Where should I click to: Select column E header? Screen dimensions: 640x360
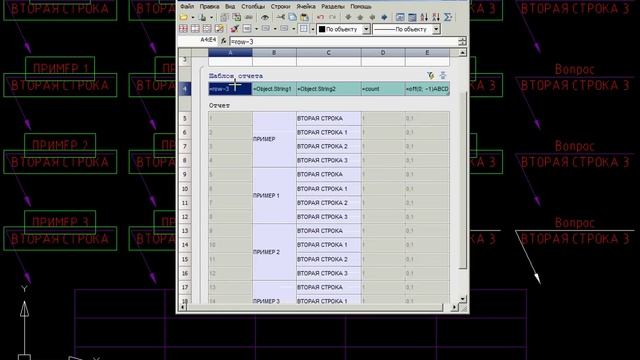(x=427, y=53)
